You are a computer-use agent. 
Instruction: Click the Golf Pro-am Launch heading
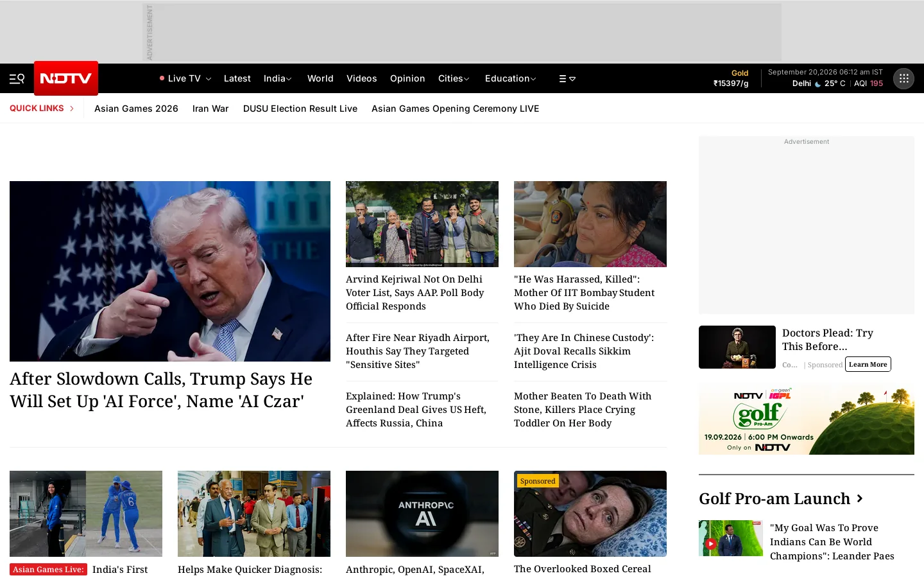pos(774,498)
